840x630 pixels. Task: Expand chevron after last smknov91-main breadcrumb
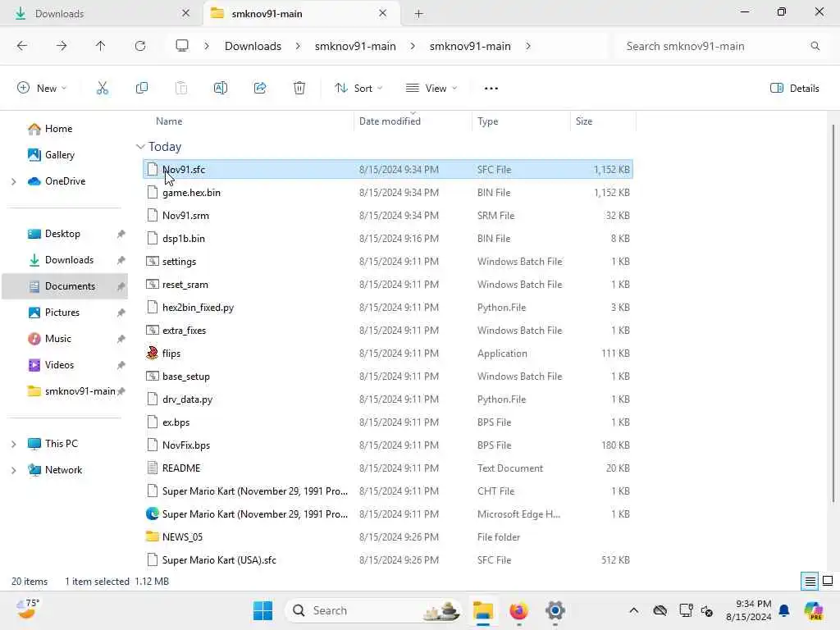528,46
